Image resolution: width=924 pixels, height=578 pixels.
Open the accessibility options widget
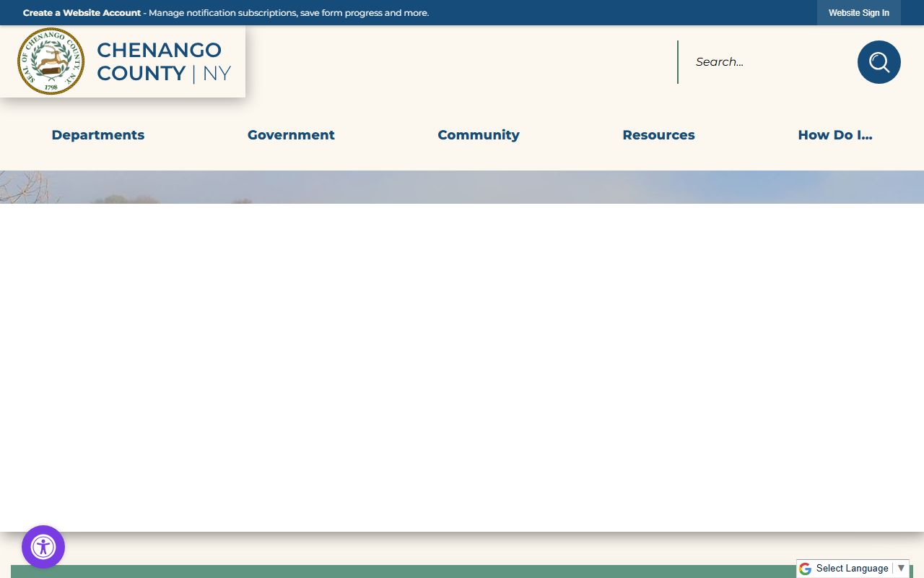(43, 547)
